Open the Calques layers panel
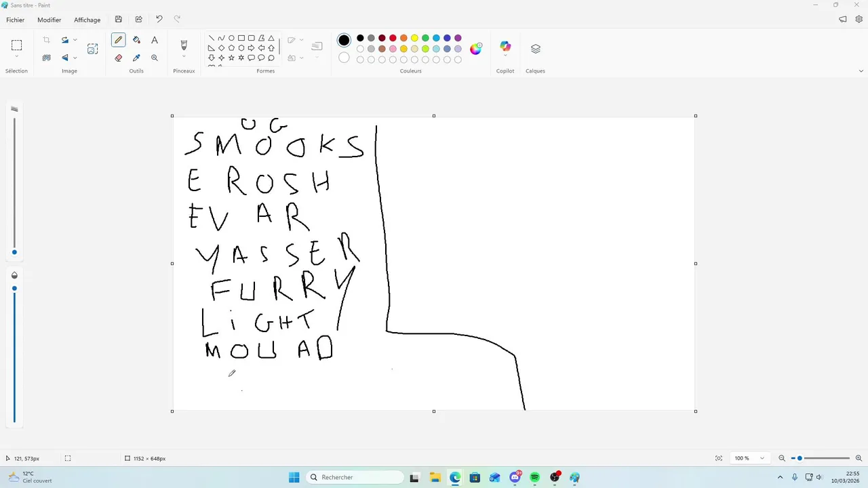Image resolution: width=868 pixels, height=488 pixels. point(536,49)
